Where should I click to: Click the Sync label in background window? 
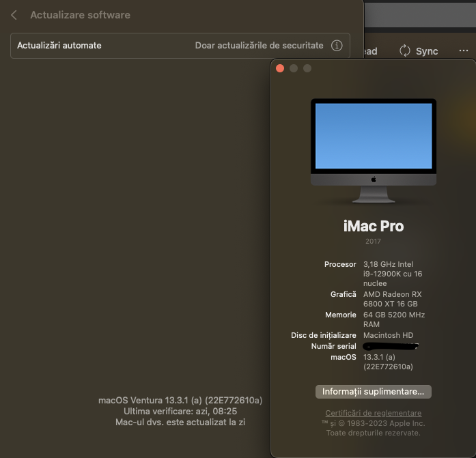click(427, 51)
